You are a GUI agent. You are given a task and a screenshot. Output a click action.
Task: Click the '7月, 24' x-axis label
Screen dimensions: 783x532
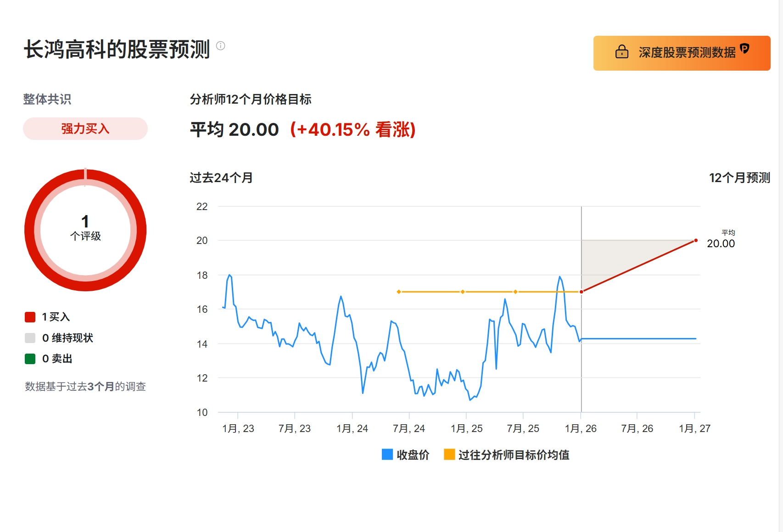(409, 428)
